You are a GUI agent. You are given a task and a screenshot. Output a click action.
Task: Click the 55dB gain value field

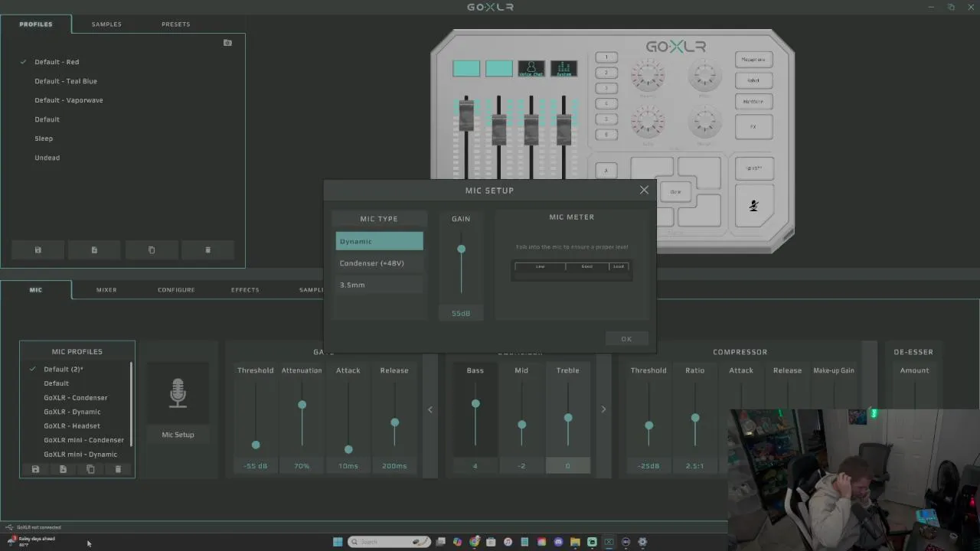(x=461, y=313)
